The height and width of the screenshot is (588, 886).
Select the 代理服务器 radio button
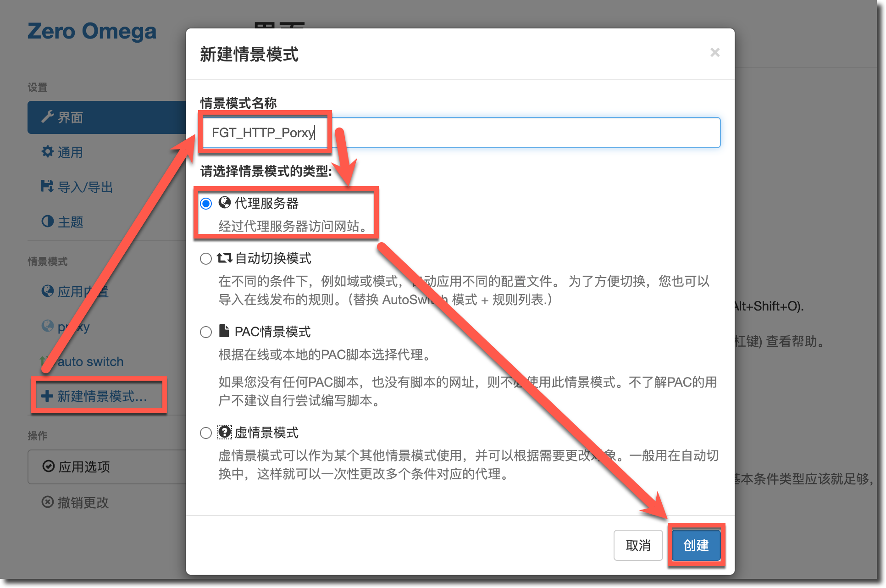(x=206, y=203)
